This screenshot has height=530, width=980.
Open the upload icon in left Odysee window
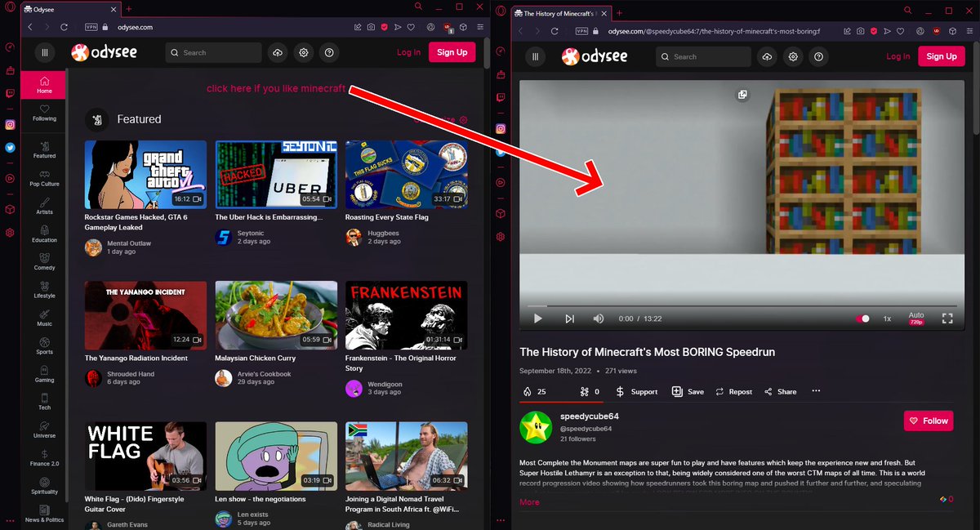click(278, 52)
